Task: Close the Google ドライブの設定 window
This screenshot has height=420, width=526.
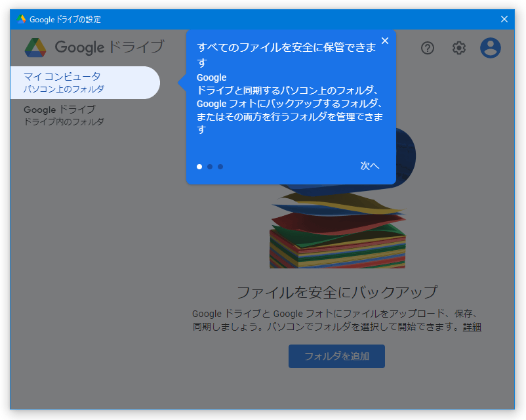Action: pyautogui.click(x=504, y=19)
